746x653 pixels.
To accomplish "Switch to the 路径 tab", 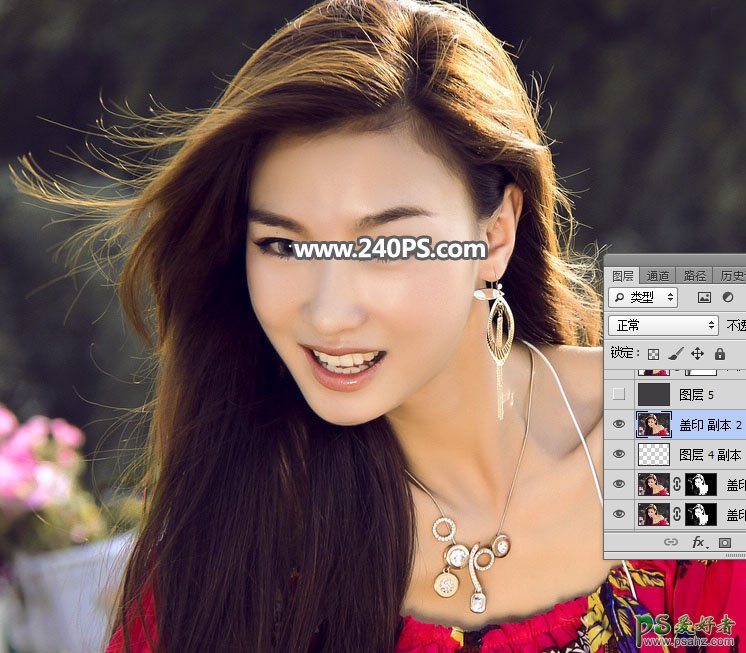I will pyautogui.click(x=695, y=275).
